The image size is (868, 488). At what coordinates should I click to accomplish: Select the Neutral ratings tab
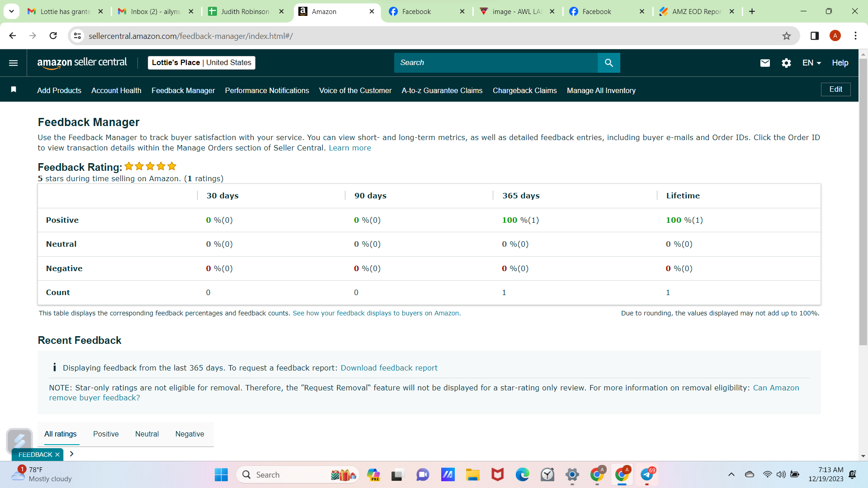point(147,434)
